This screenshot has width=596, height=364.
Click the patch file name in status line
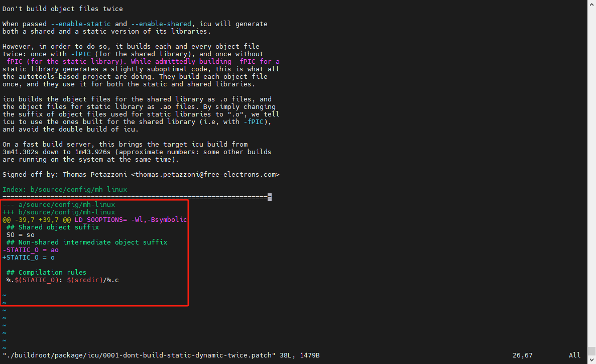[x=139, y=355]
